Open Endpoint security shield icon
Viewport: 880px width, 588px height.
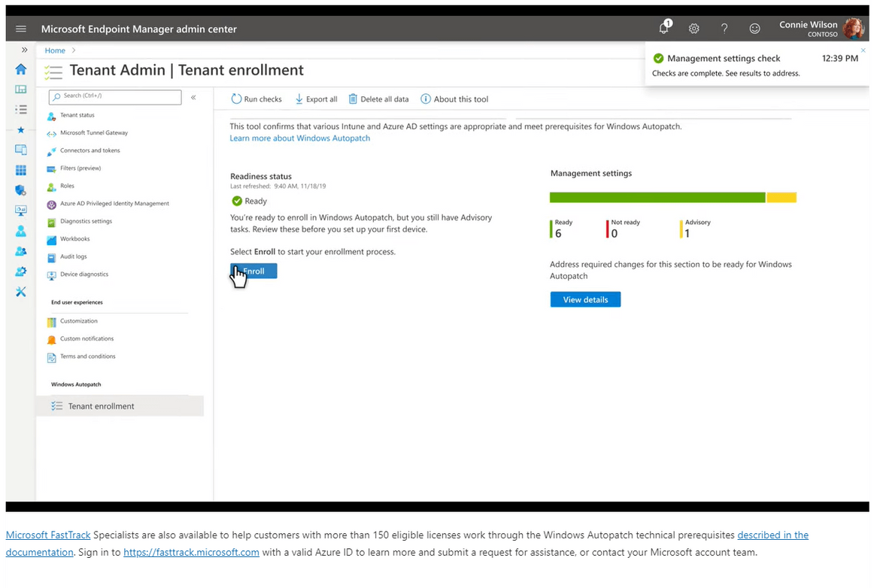click(x=21, y=190)
